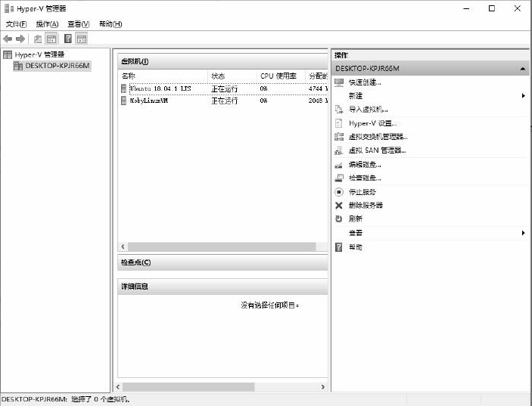Click the Help question mark toolbar icon

[68, 39]
